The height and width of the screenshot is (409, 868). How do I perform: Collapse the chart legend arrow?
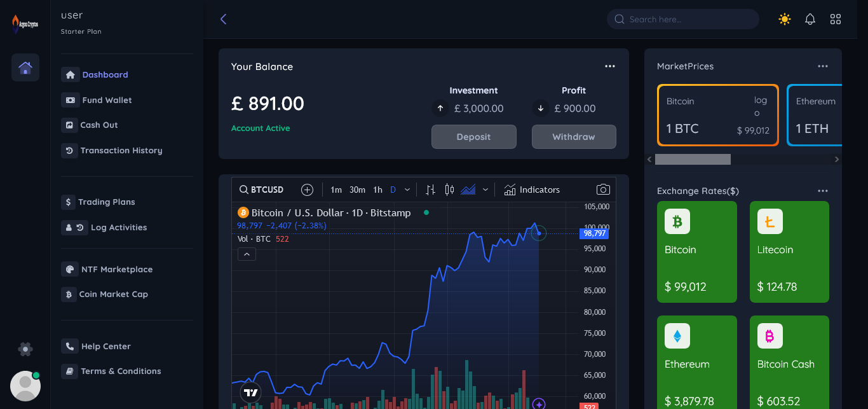tap(247, 254)
